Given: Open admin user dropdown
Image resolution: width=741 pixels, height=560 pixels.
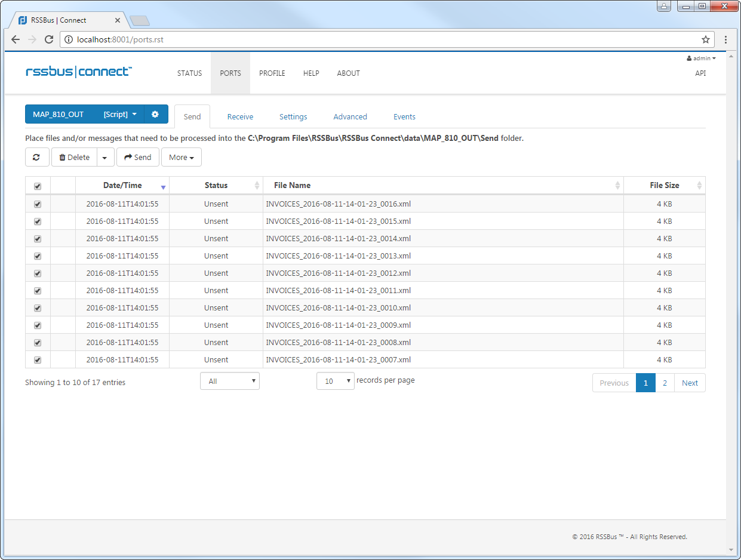Looking at the screenshot, I should tap(701, 59).
